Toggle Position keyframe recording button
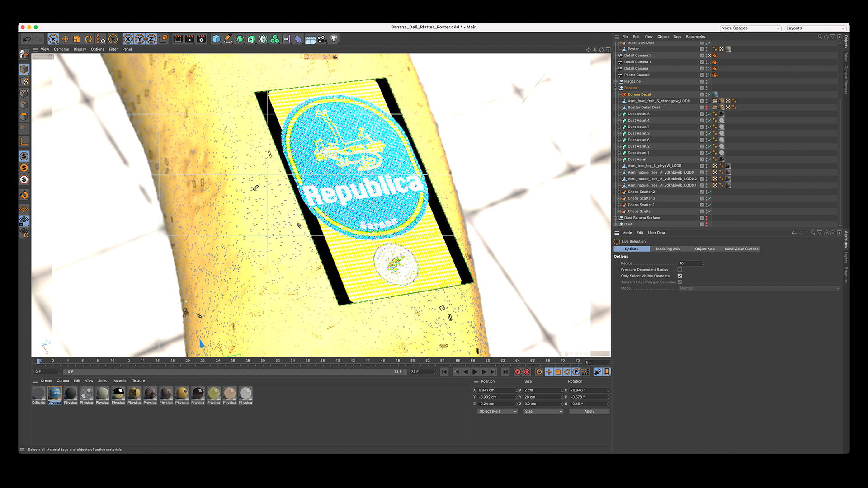 point(549,372)
